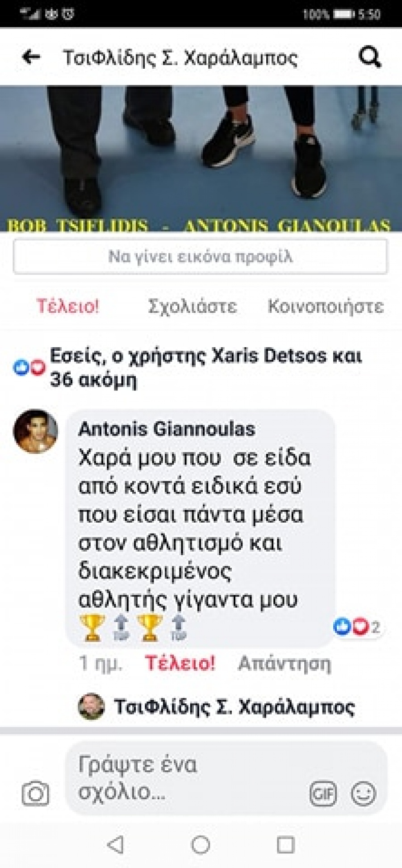Viewport: 402px width, 868px height.
Task: Tap the Android home circle button
Action: click(201, 844)
